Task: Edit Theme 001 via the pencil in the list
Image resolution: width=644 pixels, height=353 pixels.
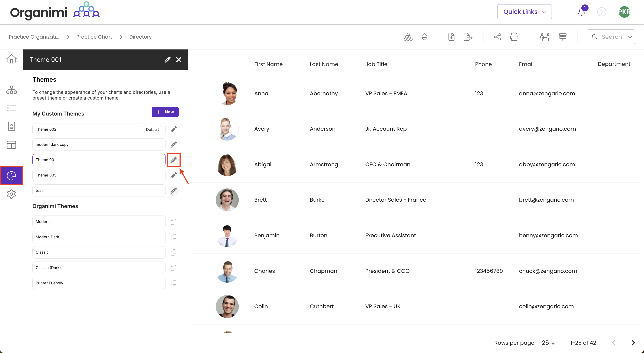Action: point(174,160)
